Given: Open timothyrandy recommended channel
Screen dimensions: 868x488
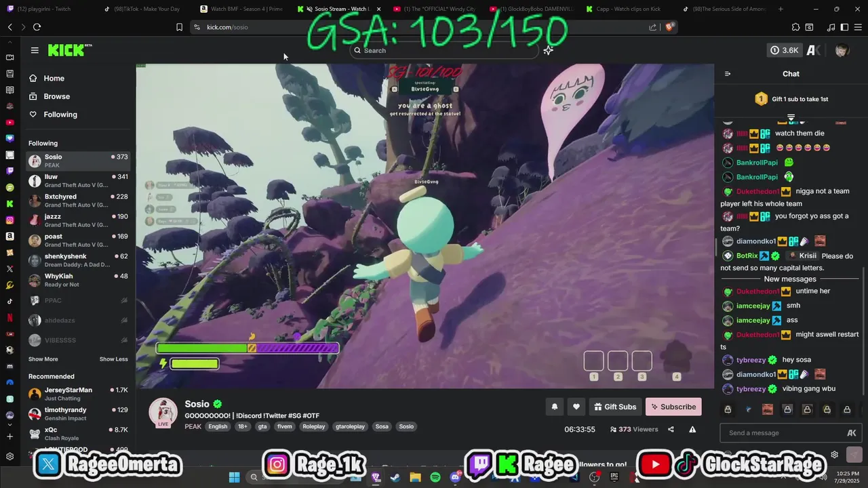Looking at the screenshot, I should click(78, 413).
